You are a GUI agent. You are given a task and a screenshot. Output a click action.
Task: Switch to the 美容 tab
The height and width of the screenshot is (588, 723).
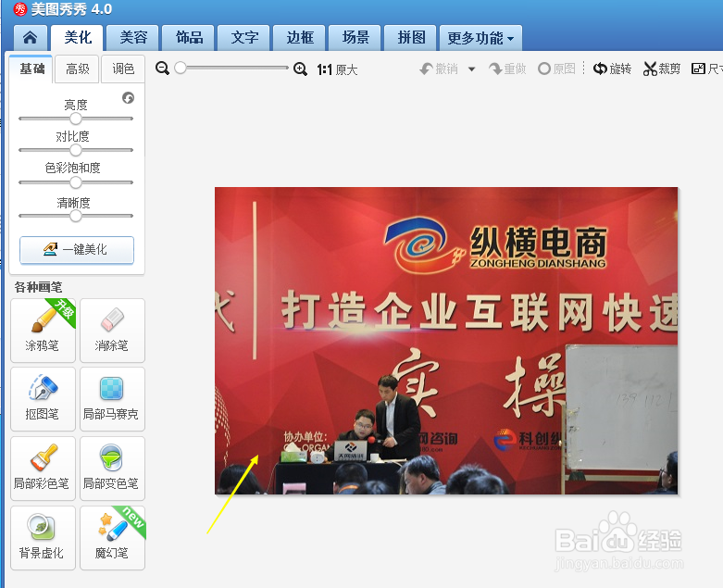point(132,37)
